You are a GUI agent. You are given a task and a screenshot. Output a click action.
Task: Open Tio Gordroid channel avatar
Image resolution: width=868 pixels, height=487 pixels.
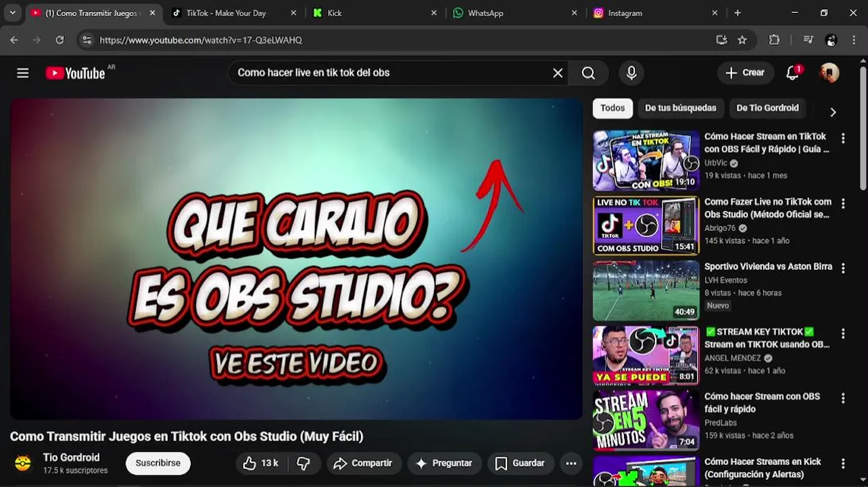[23, 463]
